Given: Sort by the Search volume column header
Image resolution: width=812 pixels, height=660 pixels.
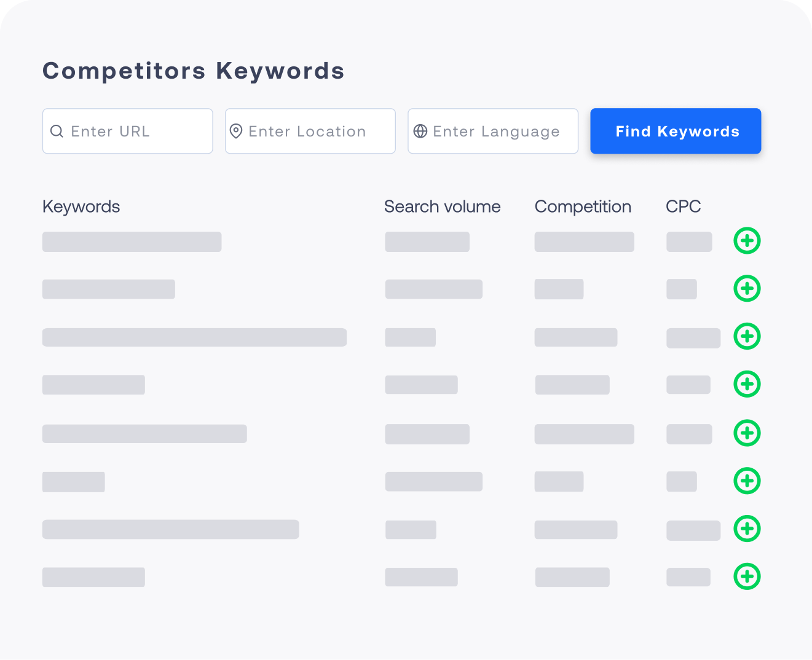Looking at the screenshot, I should 442,206.
